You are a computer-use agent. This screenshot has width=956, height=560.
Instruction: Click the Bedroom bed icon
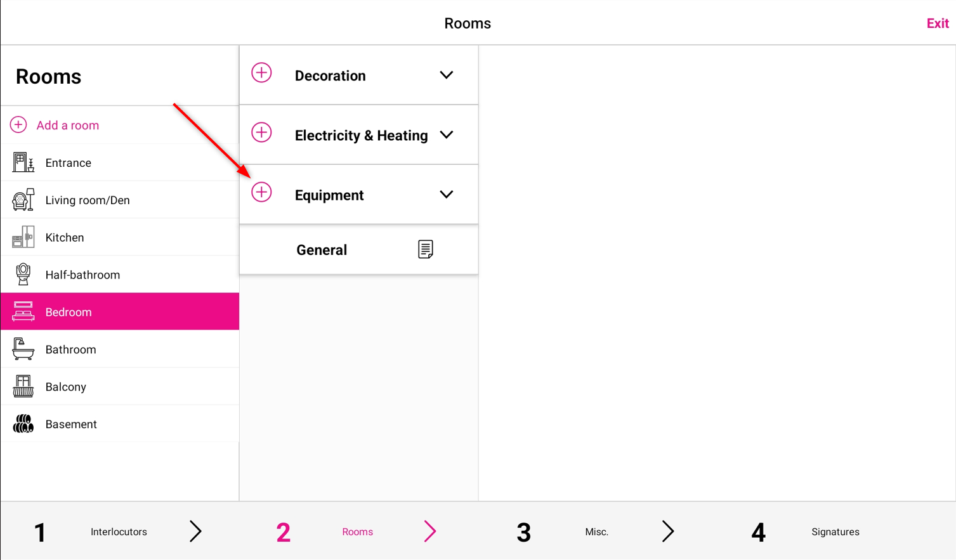click(23, 311)
